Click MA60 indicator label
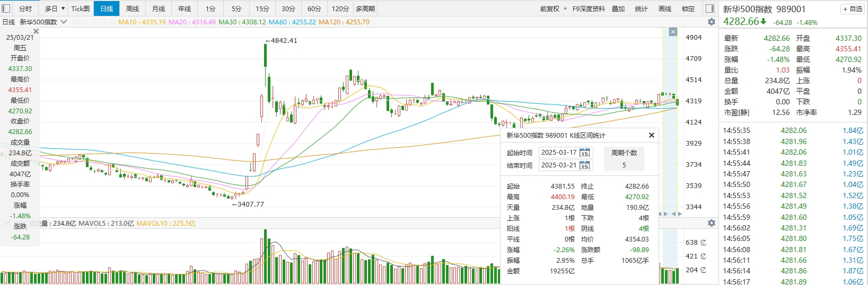 tap(292, 22)
